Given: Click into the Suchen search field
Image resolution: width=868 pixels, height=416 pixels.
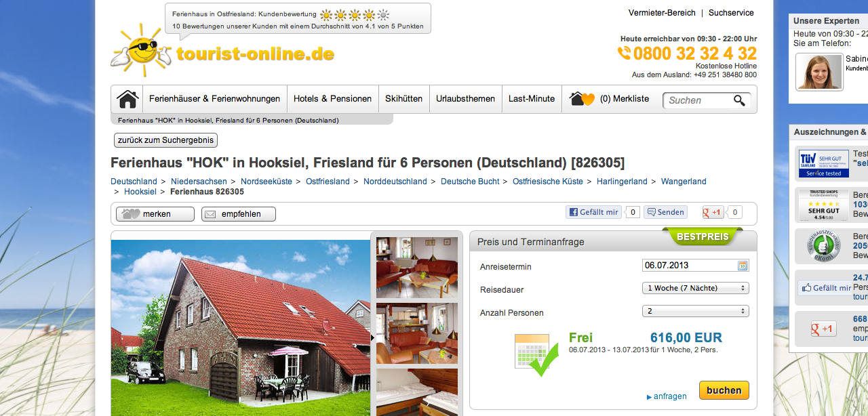Looking at the screenshot, I should point(698,100).
